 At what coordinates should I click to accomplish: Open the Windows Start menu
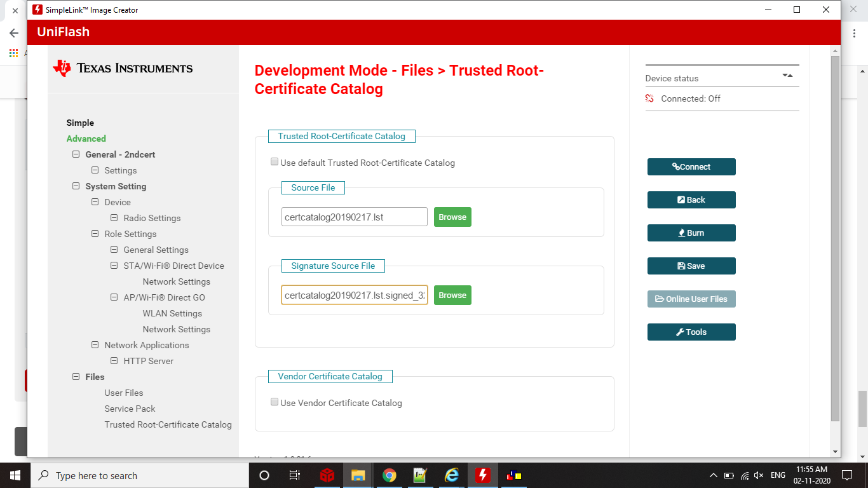point(14,475)
